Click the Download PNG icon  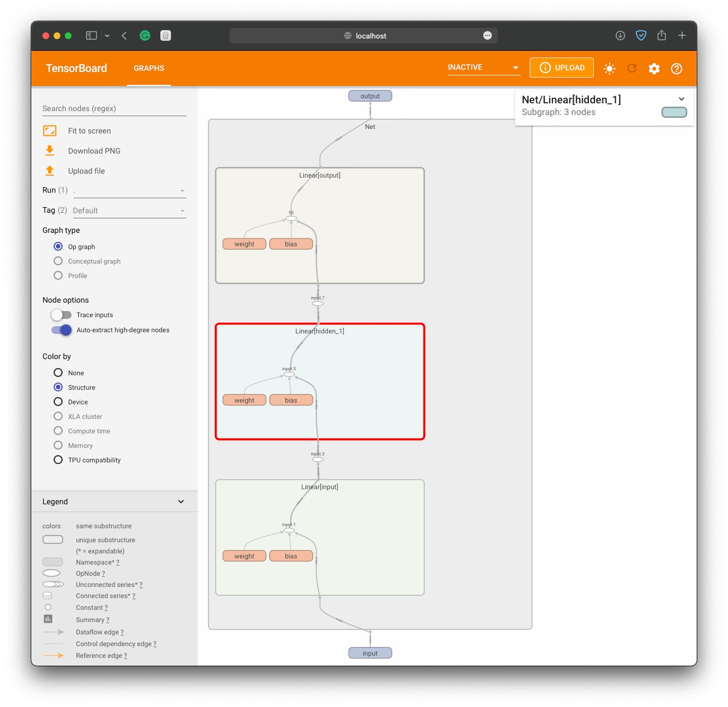click(x=50, y=150)
